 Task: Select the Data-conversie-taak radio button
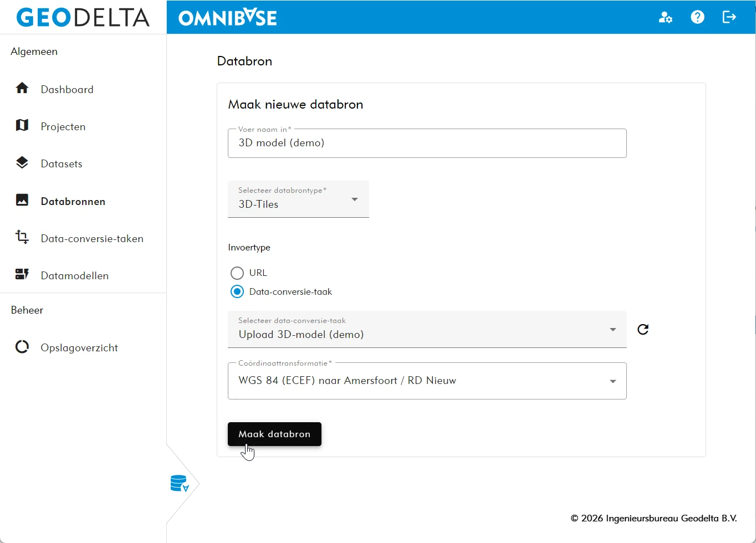(237, 291)
